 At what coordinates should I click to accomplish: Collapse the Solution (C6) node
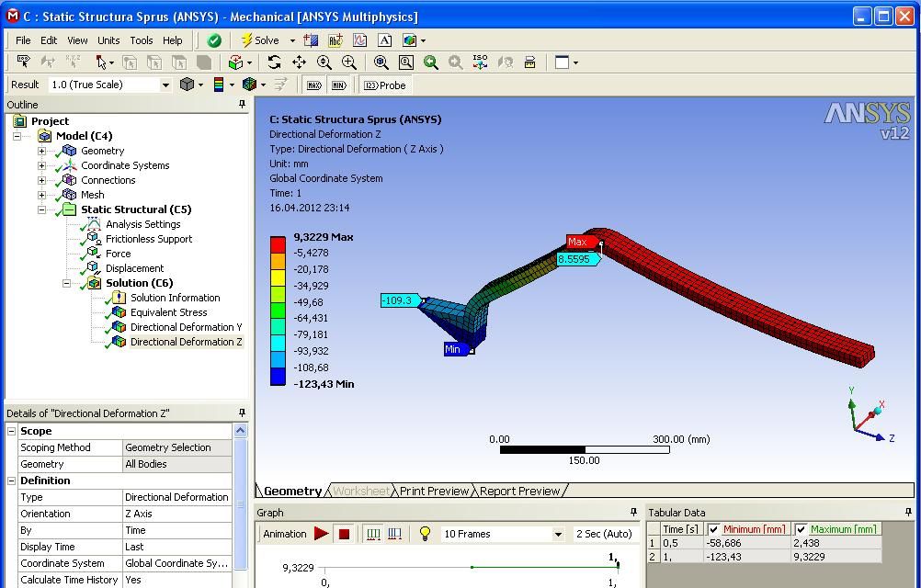[66, 283]
